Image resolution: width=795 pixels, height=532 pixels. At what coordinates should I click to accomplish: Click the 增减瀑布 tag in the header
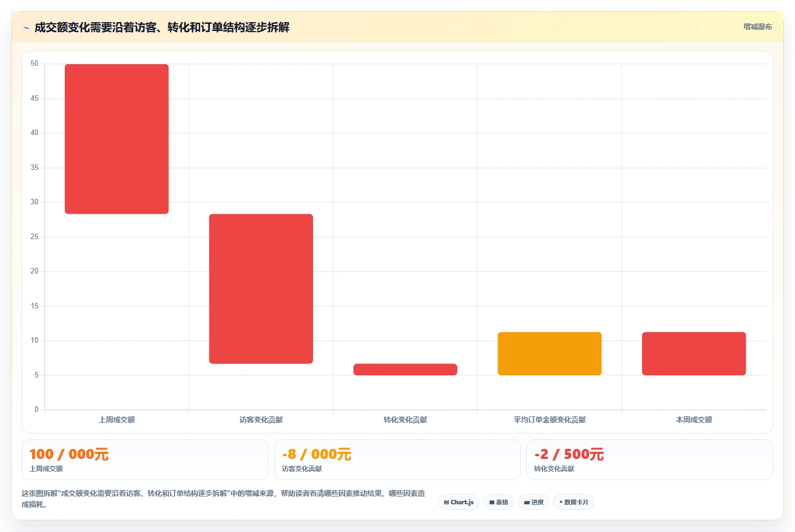[757, 27]
